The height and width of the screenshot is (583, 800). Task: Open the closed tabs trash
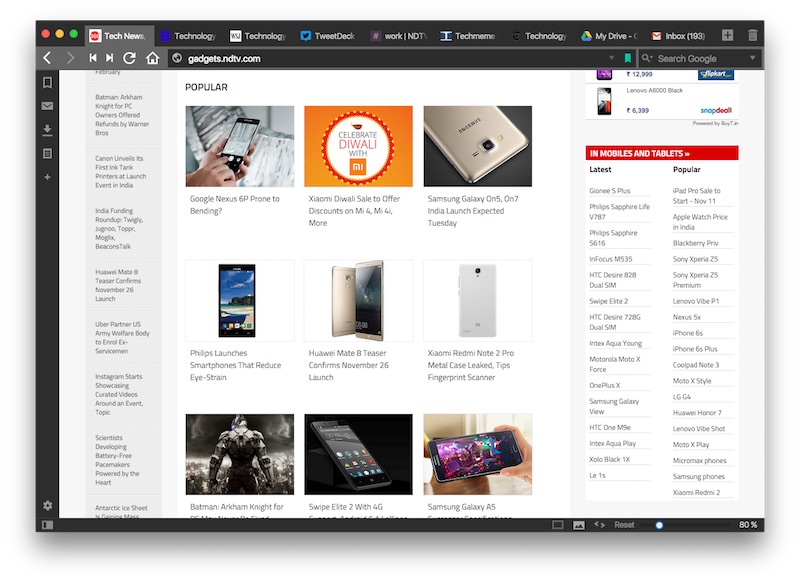point(753,35)
